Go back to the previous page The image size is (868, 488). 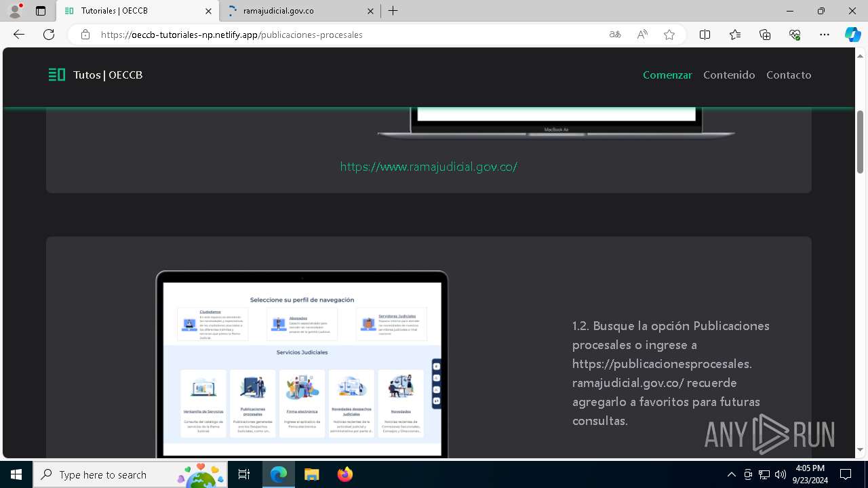[x=19, y=35]
